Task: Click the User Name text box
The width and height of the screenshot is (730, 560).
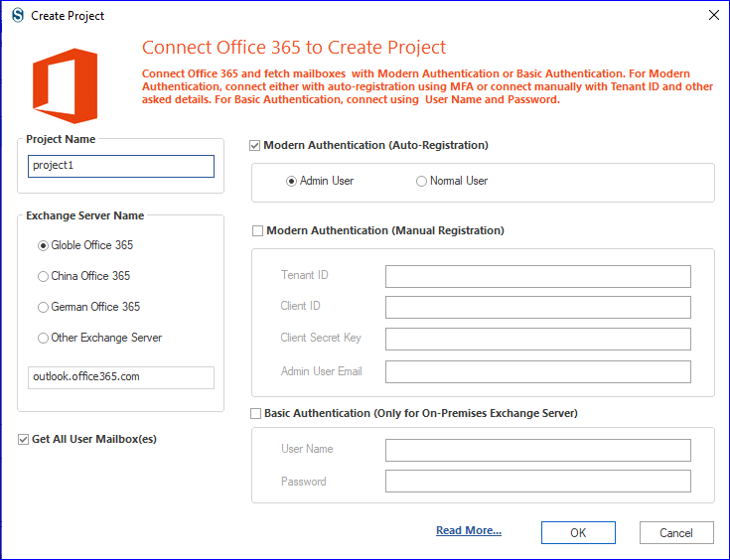Action: 538,450
